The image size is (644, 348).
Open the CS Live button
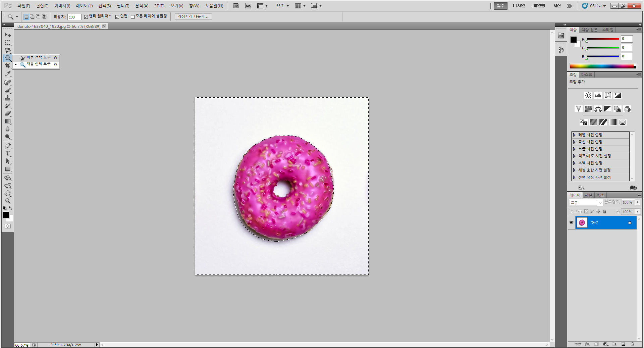coord(594,6)
